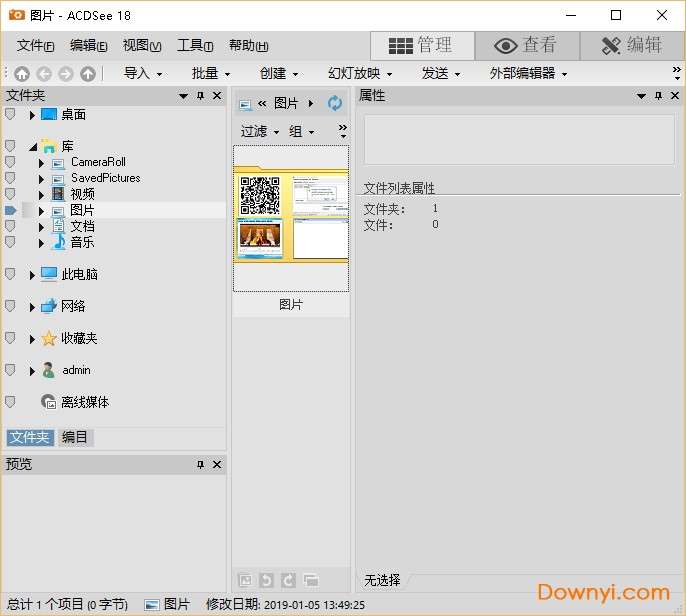Open the 导入 import dropdown
The width and height of the screenshot is (686, 616).
142,73
